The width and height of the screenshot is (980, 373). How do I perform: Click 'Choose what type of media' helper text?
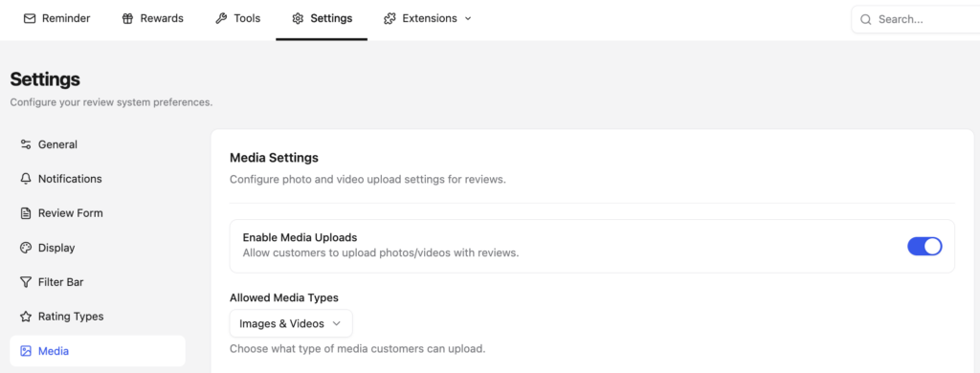click(x=358, y=349)
